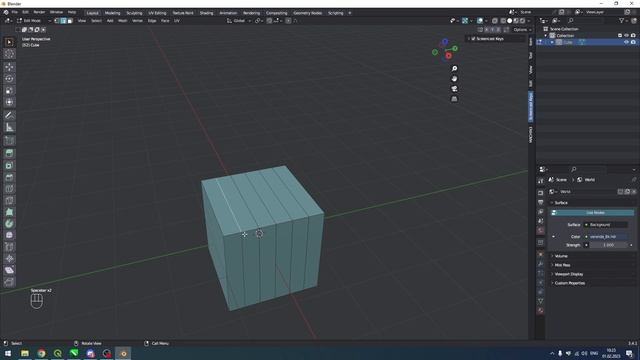Switch perspective/orthographic grid icon
Screen dimensions: 640x360
click(x=454, y=99)
